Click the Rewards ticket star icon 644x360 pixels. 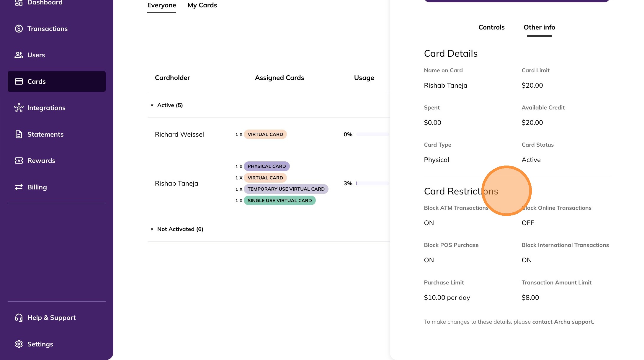pos(19,161)
